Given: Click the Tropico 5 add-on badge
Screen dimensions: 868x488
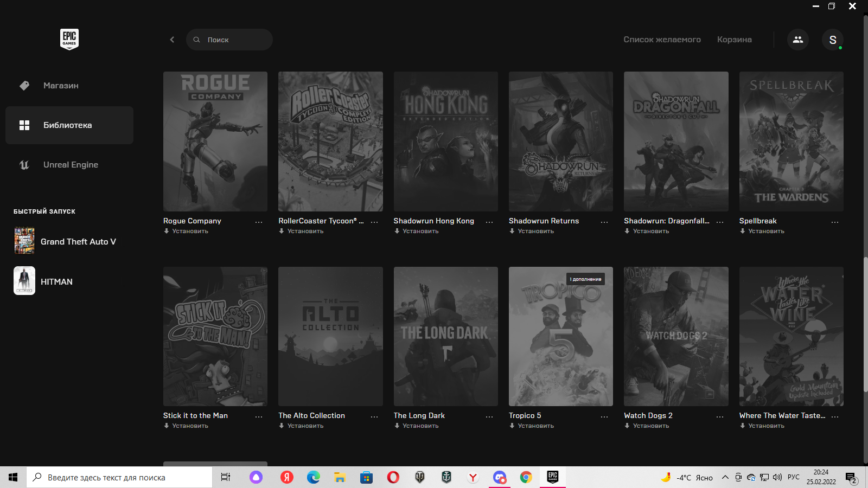Looking at the screenshot, I should pos(586,279).
